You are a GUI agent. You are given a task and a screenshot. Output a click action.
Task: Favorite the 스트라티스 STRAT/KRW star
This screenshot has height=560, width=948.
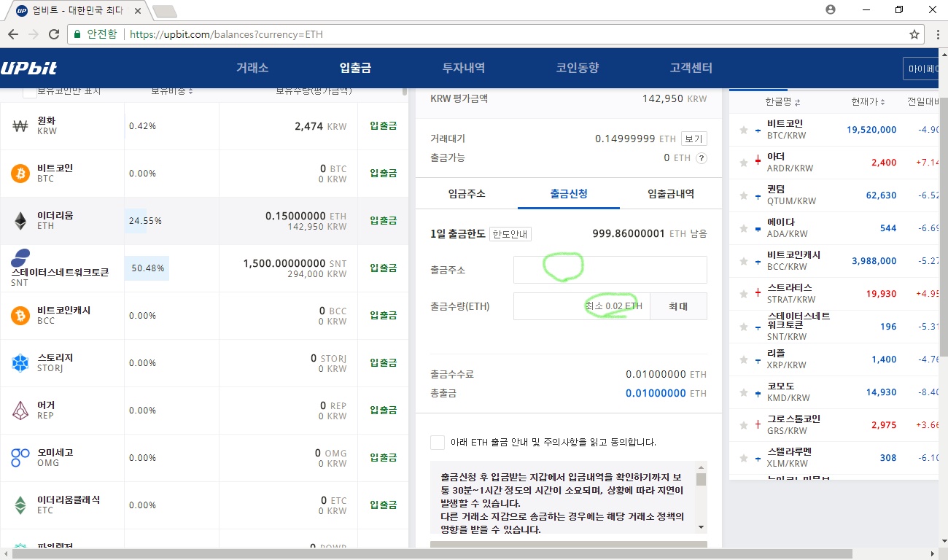click(744, 294)
